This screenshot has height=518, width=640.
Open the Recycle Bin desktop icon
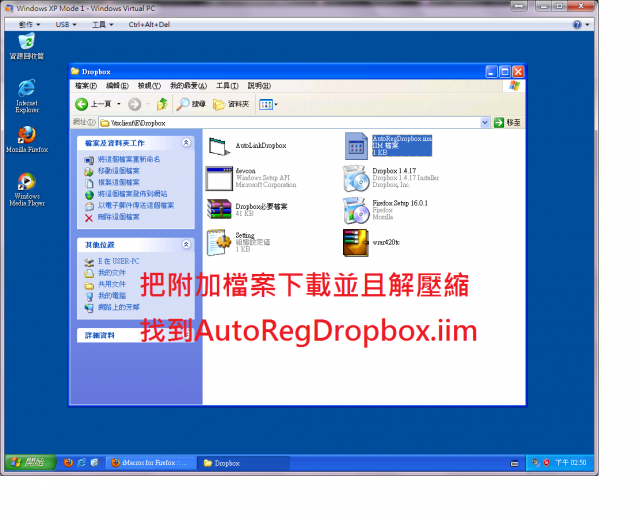tap(27, 47)
